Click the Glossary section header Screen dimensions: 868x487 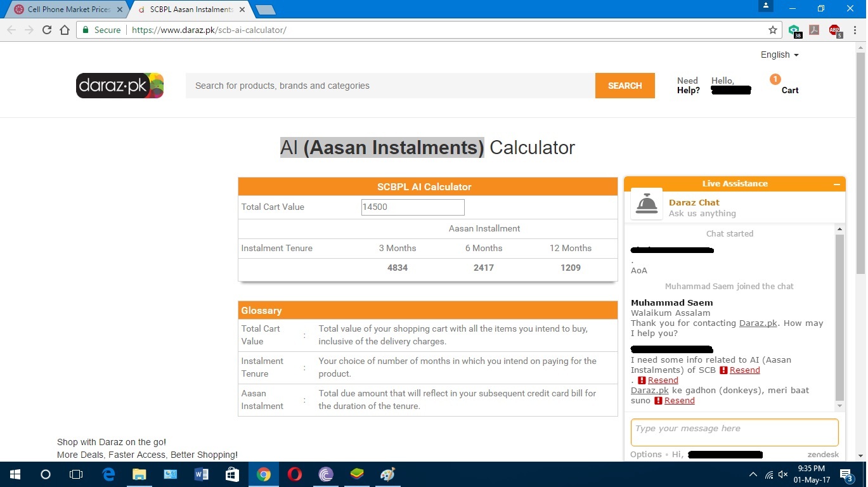tap(428, 310)
